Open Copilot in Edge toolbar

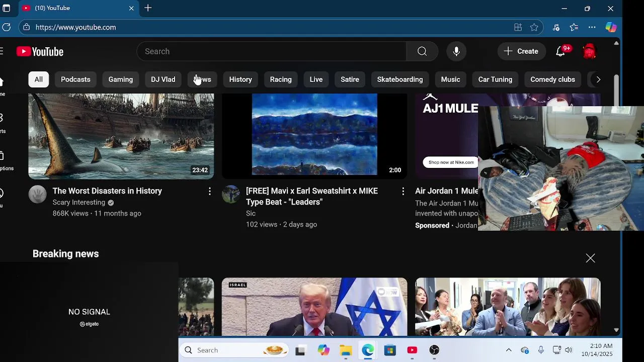click(x=611, y=27)
